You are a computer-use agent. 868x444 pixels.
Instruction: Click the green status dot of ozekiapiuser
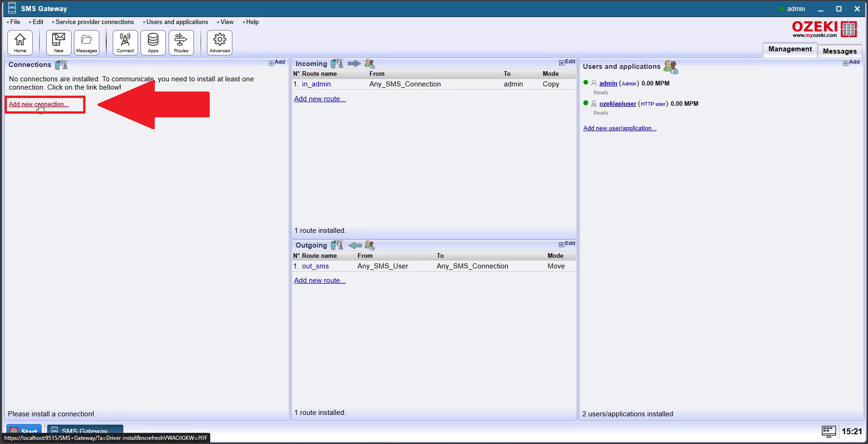(586, 103)
